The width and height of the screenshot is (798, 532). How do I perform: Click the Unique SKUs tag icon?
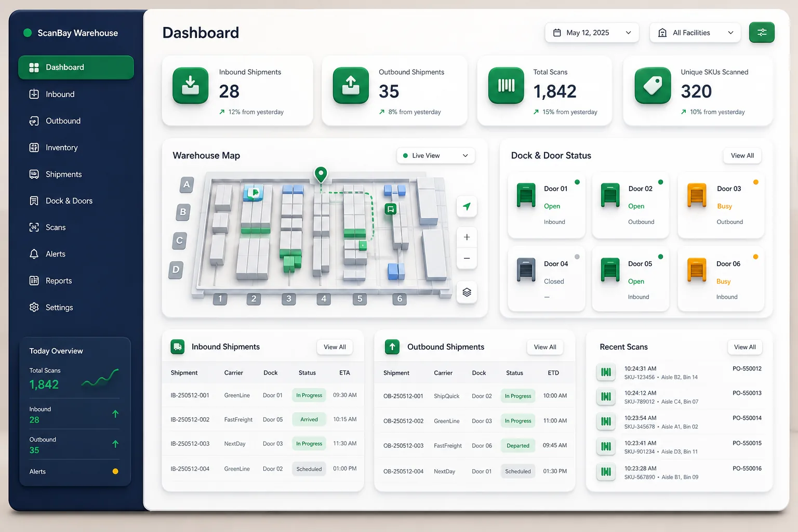(x=653, y=85)
